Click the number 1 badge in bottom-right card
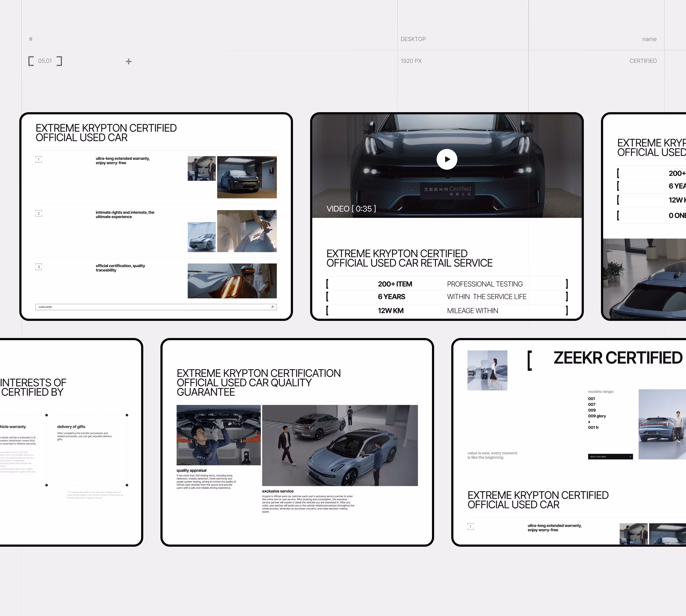The width and height of the screenshot is (686, 616). click(470, 527)
